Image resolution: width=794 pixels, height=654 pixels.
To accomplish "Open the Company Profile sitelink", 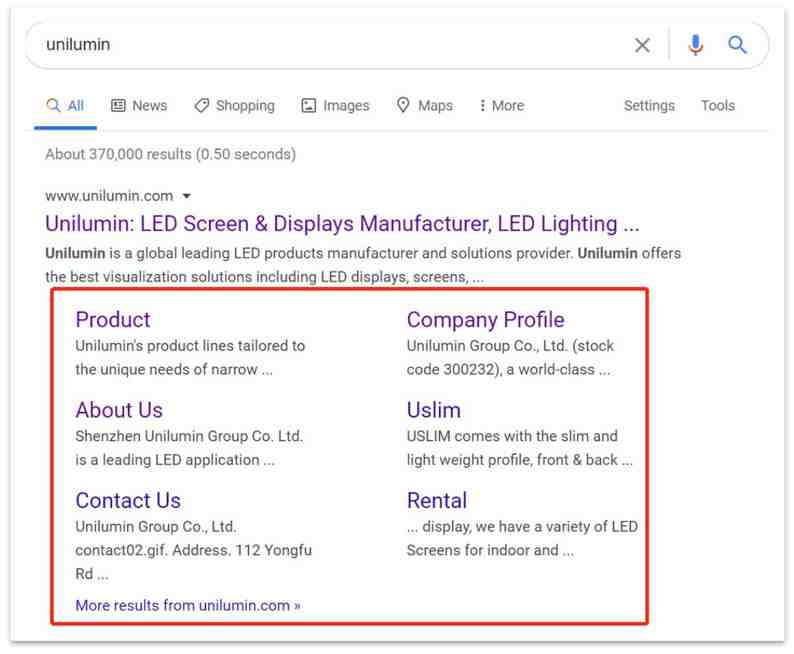I will click(486, 320).
